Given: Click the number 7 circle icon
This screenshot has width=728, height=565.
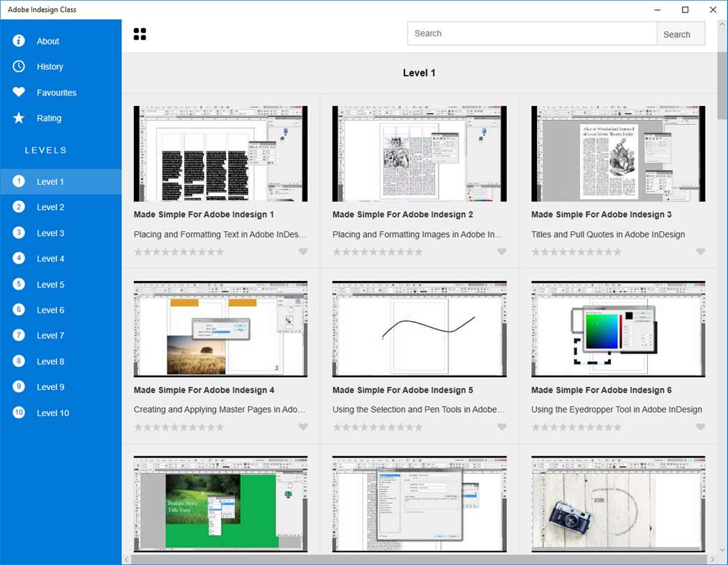Looking at the screenshot, I should [19, 336].
